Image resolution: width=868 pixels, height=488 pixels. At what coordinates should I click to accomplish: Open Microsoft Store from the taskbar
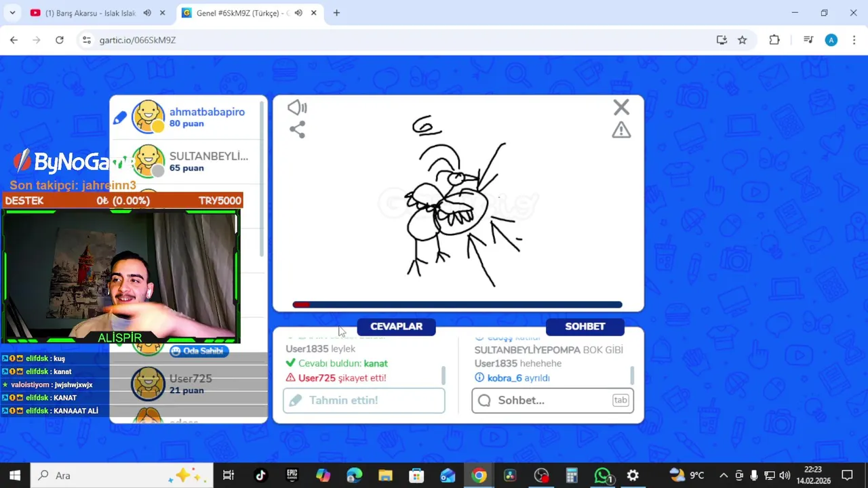click(x=416, y=475)
